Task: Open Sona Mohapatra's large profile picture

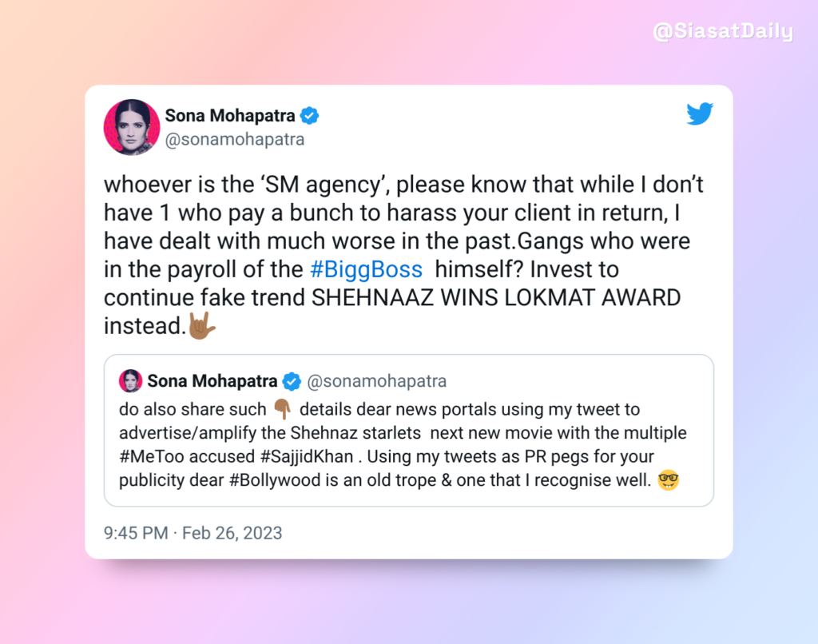Action: click(x=132, y=127)
